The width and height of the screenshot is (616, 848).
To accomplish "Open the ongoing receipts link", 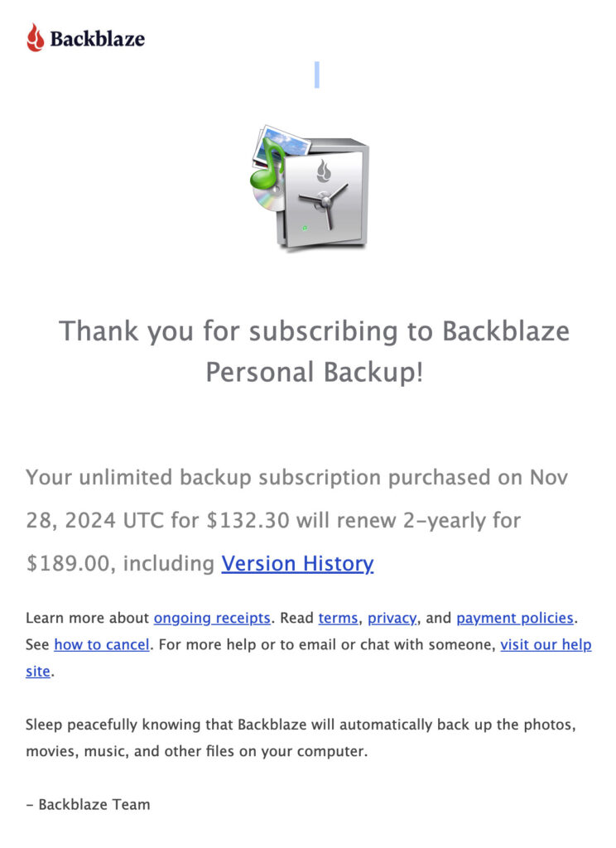I will tap(212, 618).
